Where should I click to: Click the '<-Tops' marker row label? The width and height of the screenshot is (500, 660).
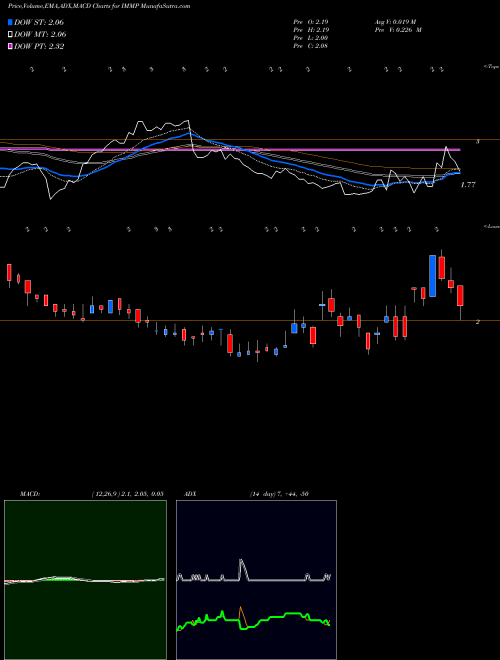tap(491, 67)
